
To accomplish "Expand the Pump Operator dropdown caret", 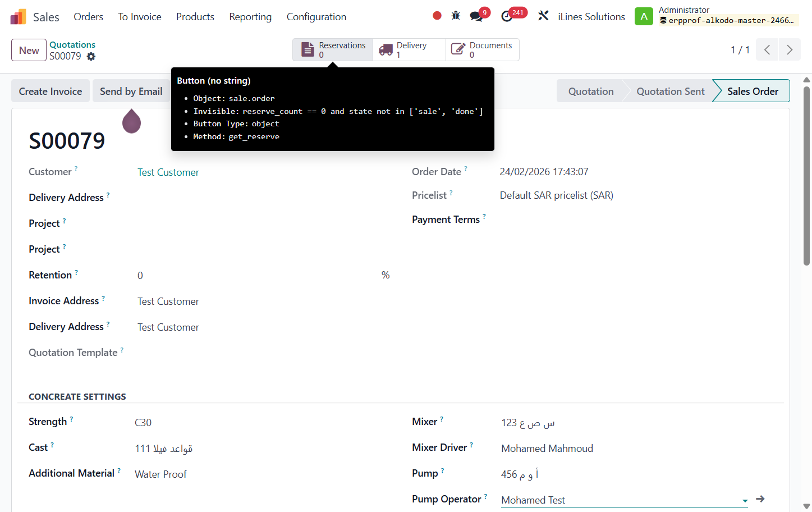I will coord(745,501).
